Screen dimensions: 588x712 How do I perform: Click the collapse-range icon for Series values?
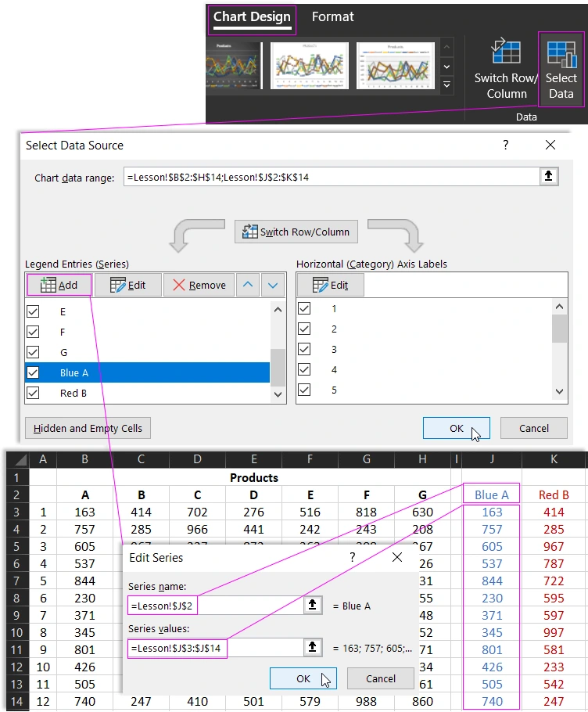(x=312, y=648)
